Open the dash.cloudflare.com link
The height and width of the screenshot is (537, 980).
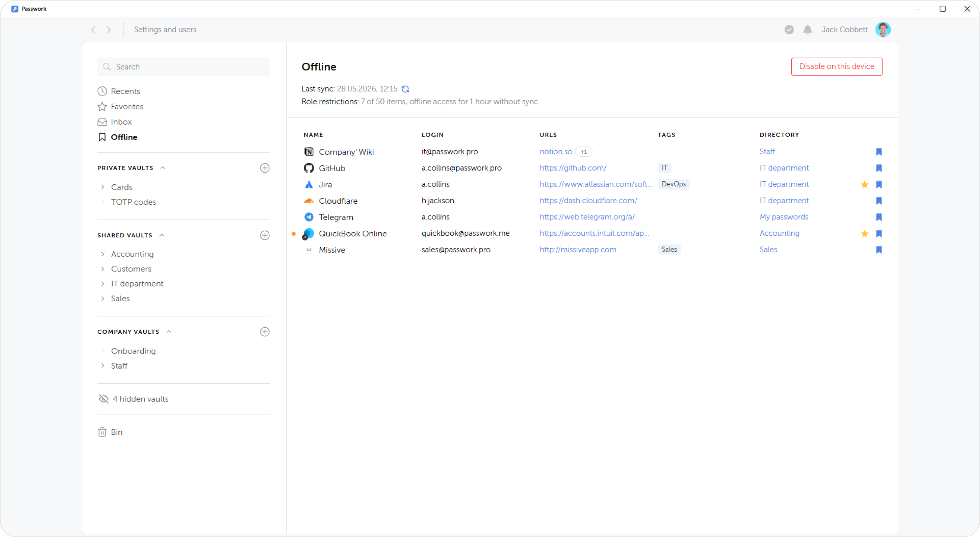[588, 201]
